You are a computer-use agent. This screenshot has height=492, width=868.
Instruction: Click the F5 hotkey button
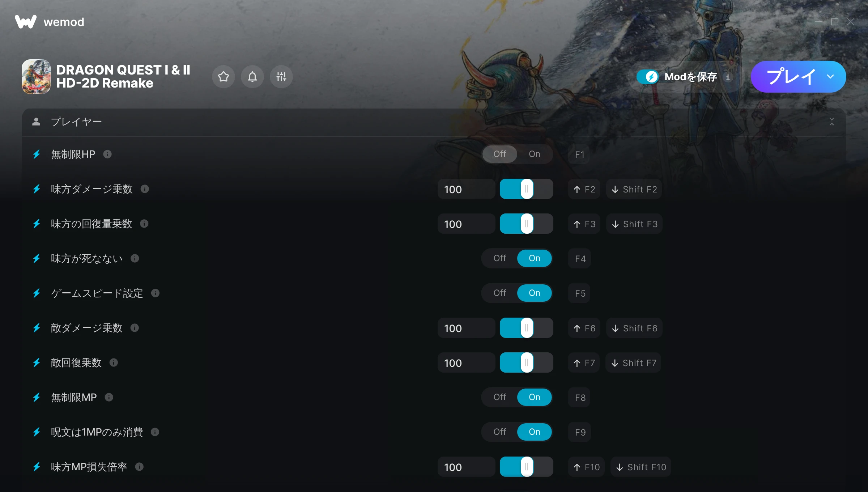[x=580, y=293]
